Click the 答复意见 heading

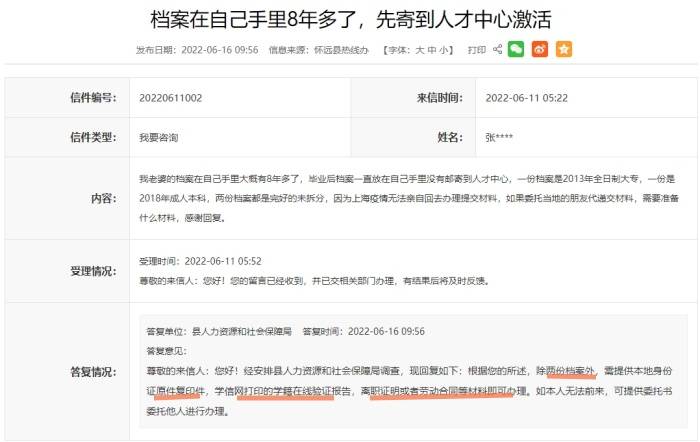pyautogui.click(x=167, y=351)
